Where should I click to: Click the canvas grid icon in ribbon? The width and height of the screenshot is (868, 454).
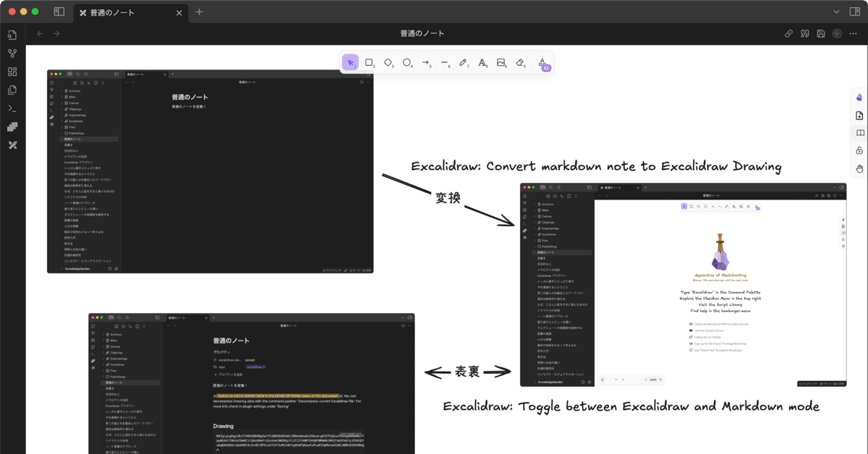(x=12, y=72)
